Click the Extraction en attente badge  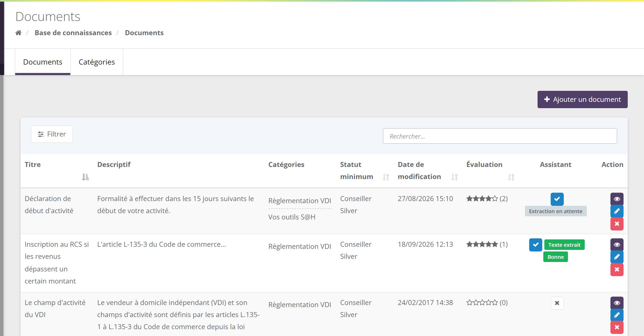556,211
